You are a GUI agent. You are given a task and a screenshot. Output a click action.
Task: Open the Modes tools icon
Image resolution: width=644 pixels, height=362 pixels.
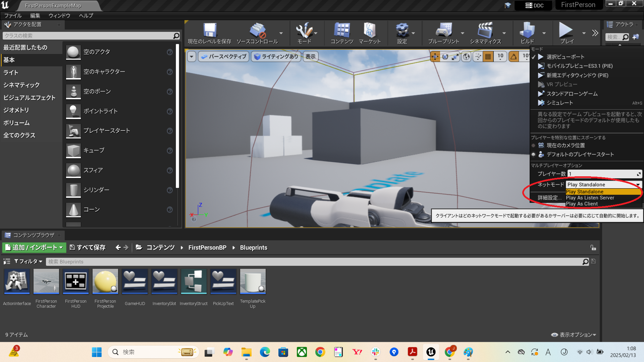[x=304, y=30]
